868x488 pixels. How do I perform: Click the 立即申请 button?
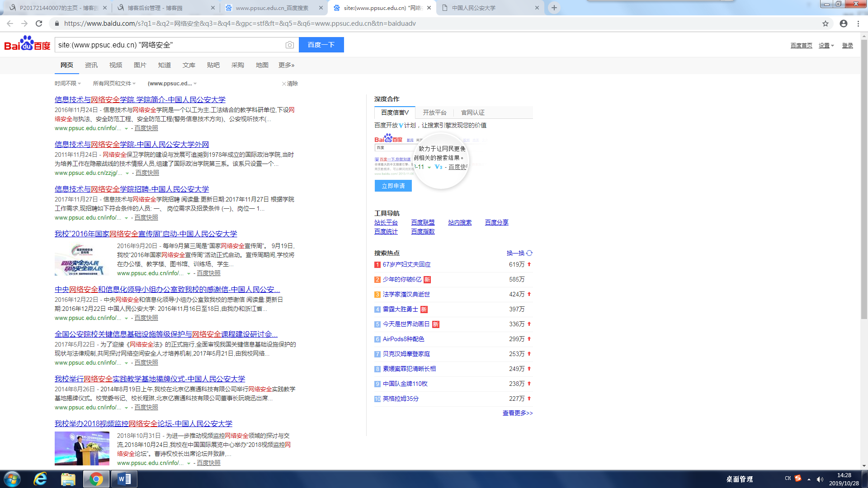coord(393,186)
